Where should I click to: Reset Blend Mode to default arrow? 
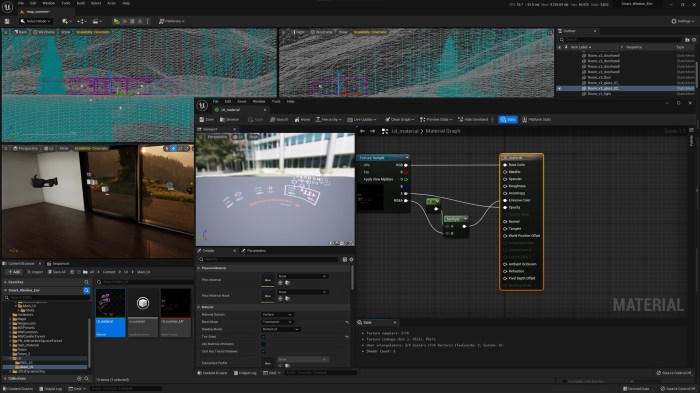tap(347, 322)
